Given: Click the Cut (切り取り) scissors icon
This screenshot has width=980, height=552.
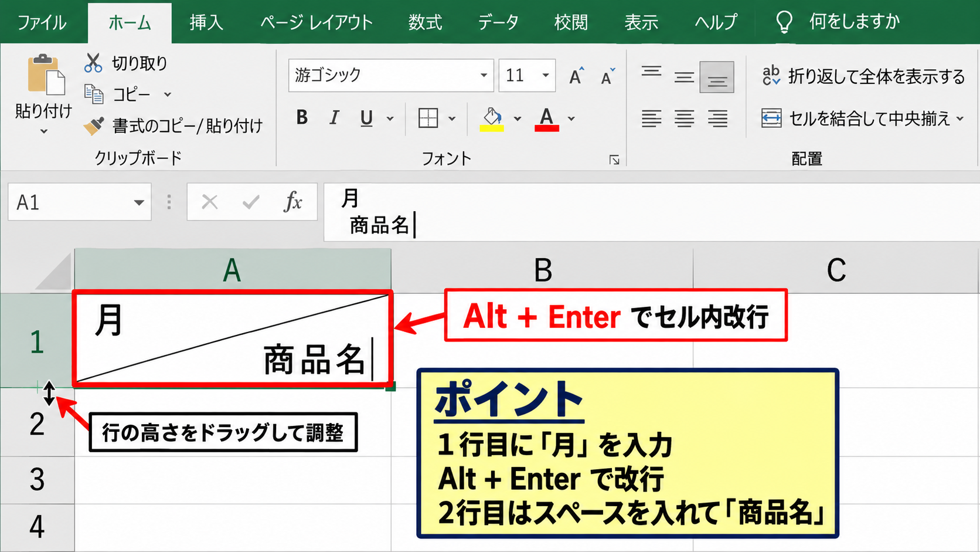Looking at the screenshot, I should pyautogui.click(x=93, y=63).
